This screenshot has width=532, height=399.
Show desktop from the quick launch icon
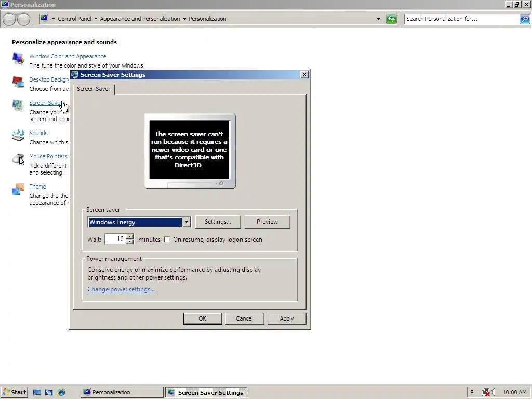click(37, 393)
